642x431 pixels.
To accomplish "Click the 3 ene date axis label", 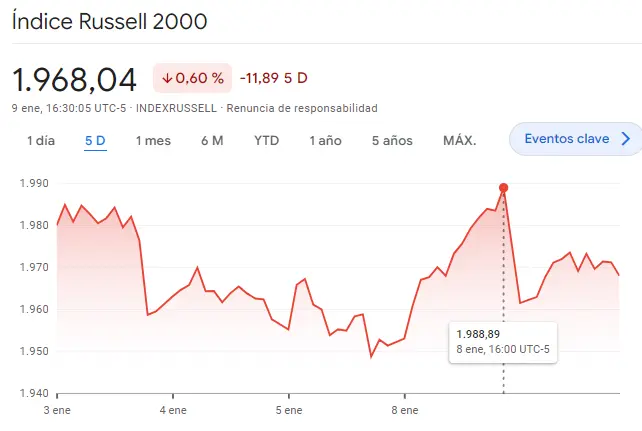I will [57, 410].
